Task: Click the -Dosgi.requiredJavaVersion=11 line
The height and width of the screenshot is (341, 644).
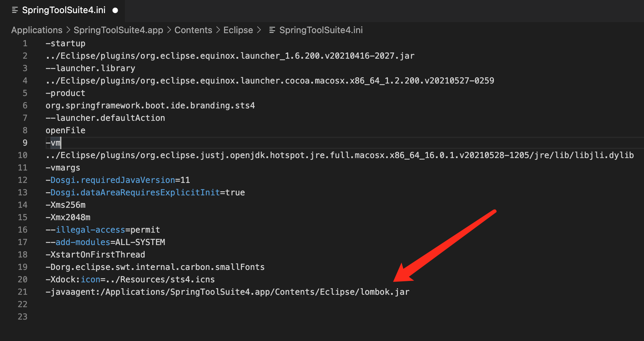Action: coord(118,180)
